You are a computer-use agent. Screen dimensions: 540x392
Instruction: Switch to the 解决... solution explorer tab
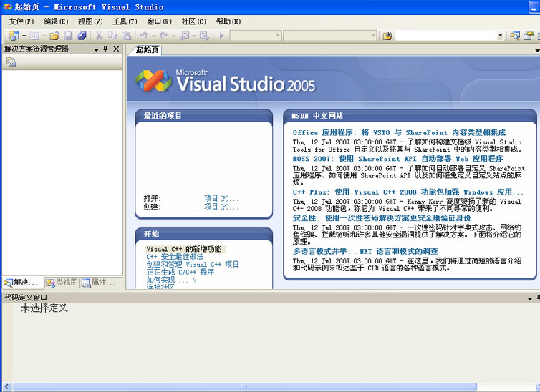tap(23, 283)
